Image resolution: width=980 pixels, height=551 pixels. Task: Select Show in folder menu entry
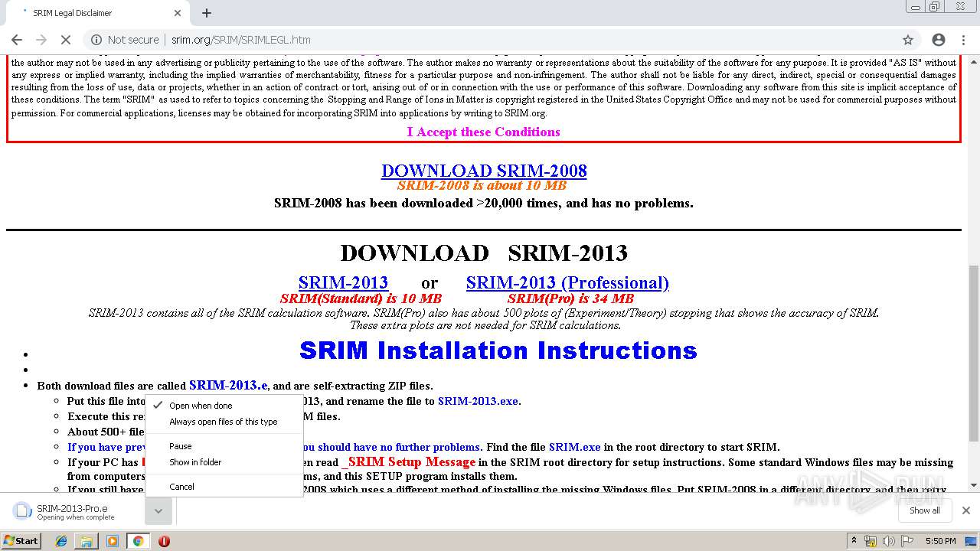224,462
